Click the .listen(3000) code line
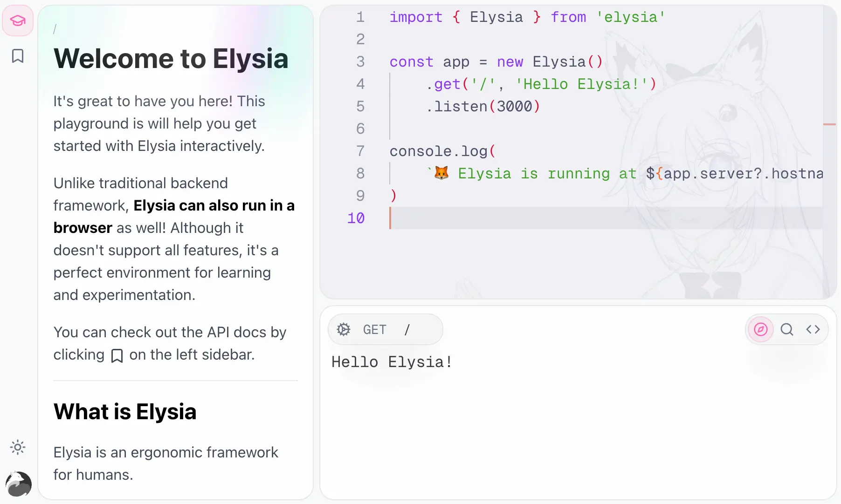This screenshot has height=504, width=841. 482,106
